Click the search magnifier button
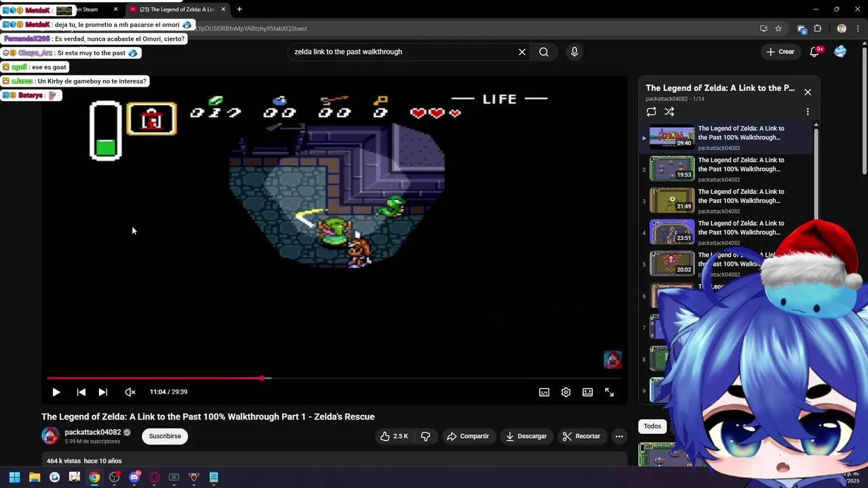The height and width of the screenshot is (488, 868). coord(544,52)
